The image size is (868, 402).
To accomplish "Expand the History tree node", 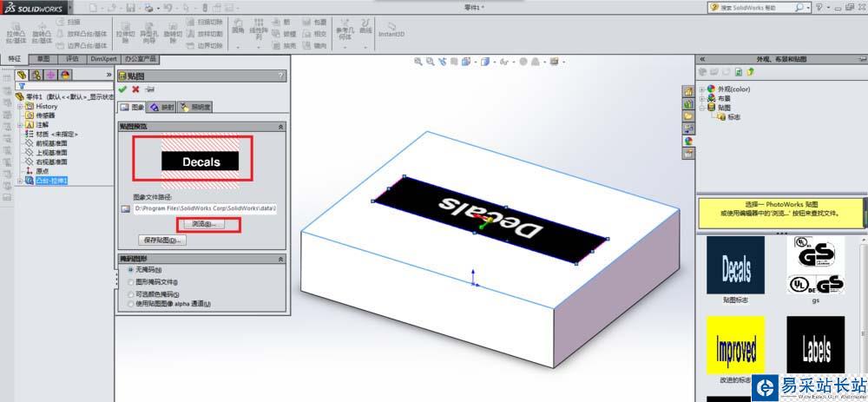I will (20, 106).
